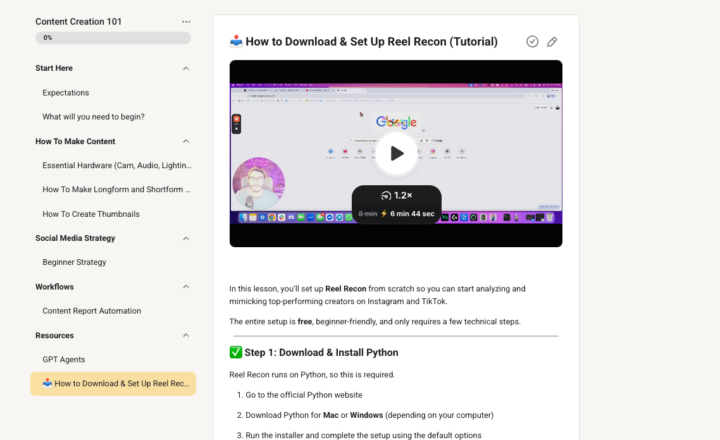Edit lesson using the pencil icon
720x440 pixels.
coord(552,42)
